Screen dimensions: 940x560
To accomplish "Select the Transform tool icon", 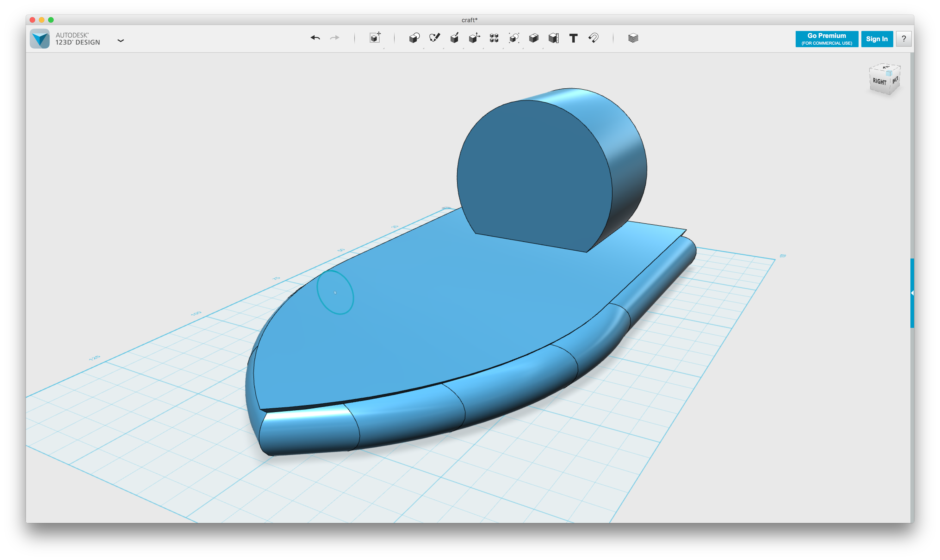I will coord(375,38).
